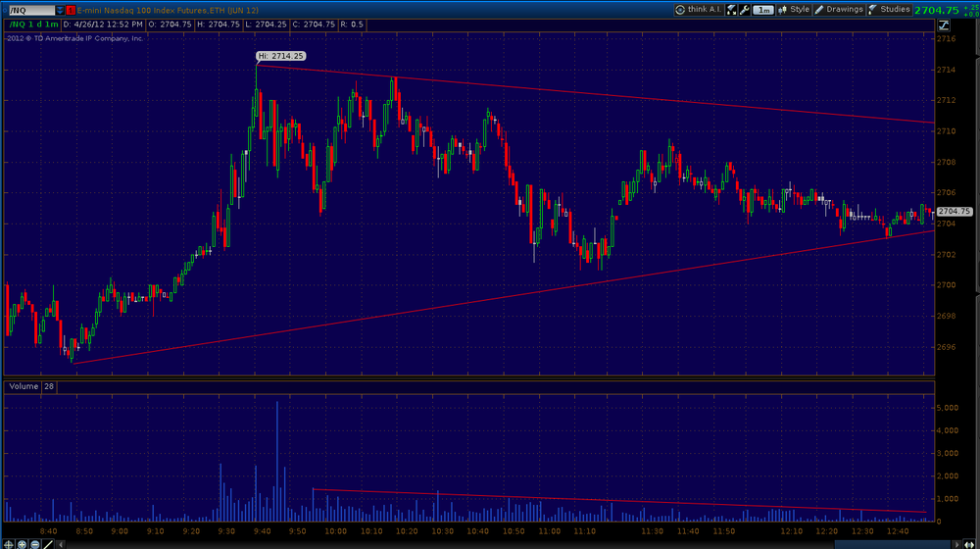Click the 2716 price axis label
980x549 pixels.
pos(947,39)
